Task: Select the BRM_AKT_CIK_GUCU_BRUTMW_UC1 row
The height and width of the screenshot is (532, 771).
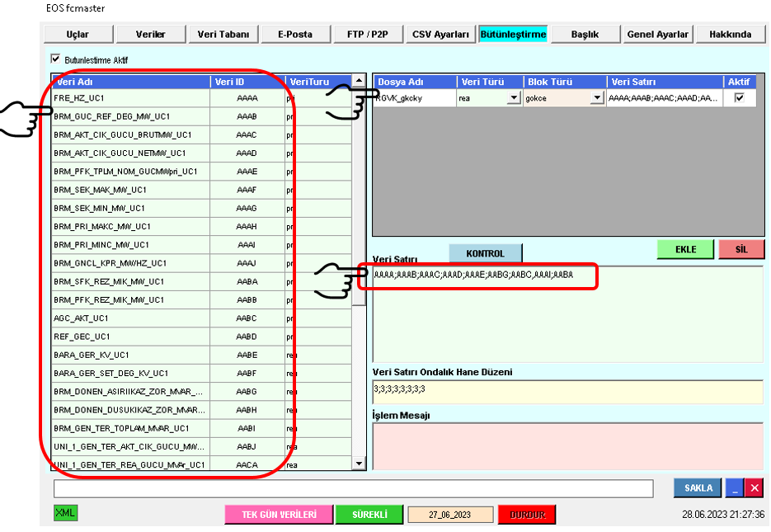Action: coord(201,134)
